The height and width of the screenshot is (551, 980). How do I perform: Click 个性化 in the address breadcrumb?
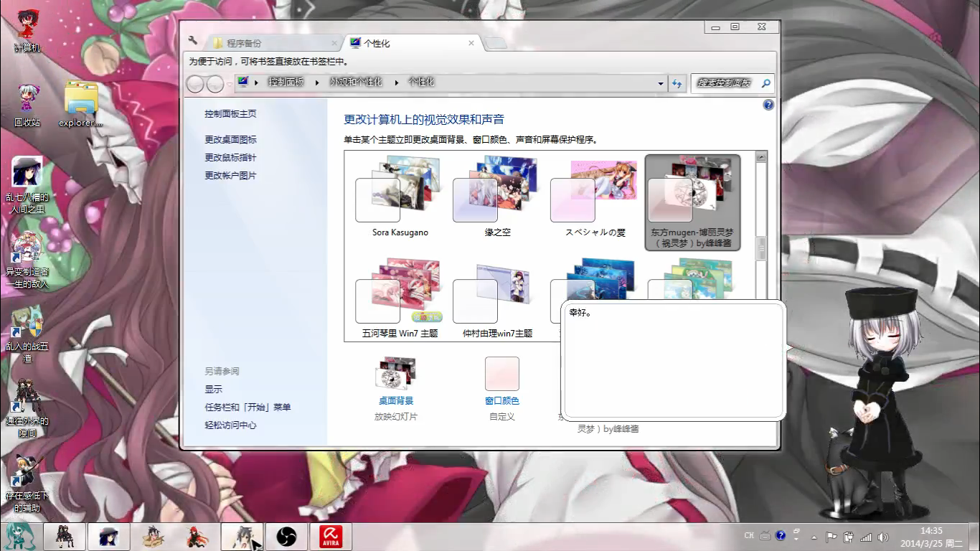pyautogui.click(x=422, y=83)
